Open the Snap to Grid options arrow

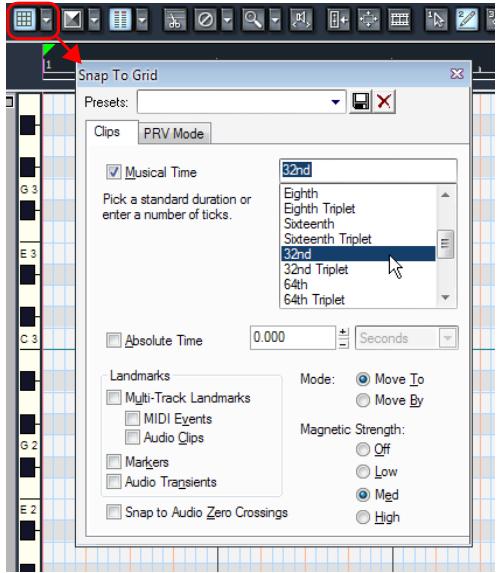click(x=46, y=19)
